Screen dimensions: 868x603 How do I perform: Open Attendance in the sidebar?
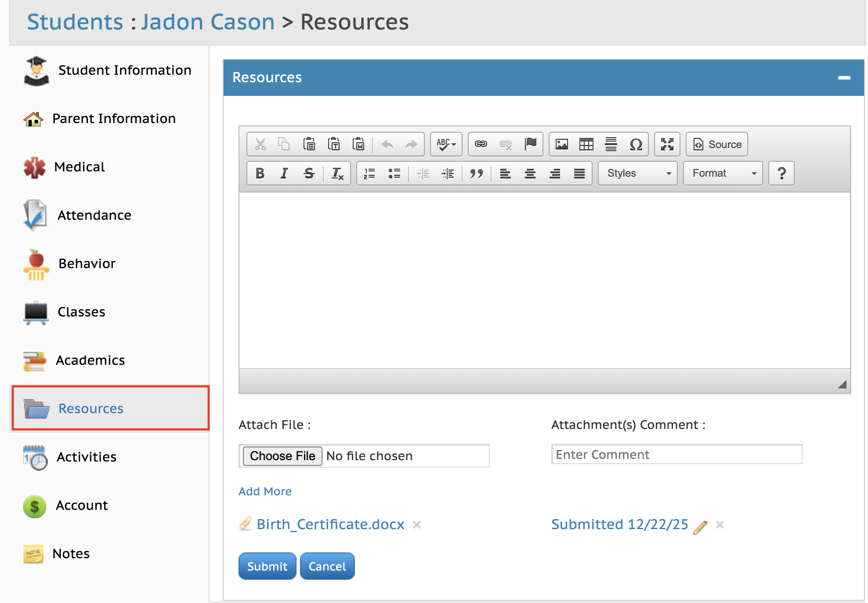pyautogui.click(x=94, y=215)
